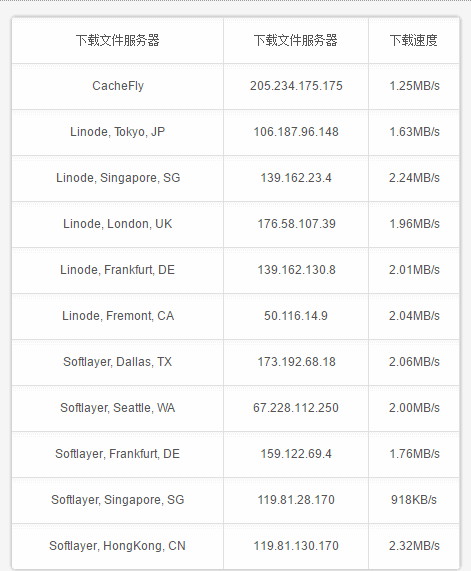Image resolution: width=471 pixels, height=571 pixels.
Task: Click IP address 173.192.68.18
Action: (x=296, y=362)
